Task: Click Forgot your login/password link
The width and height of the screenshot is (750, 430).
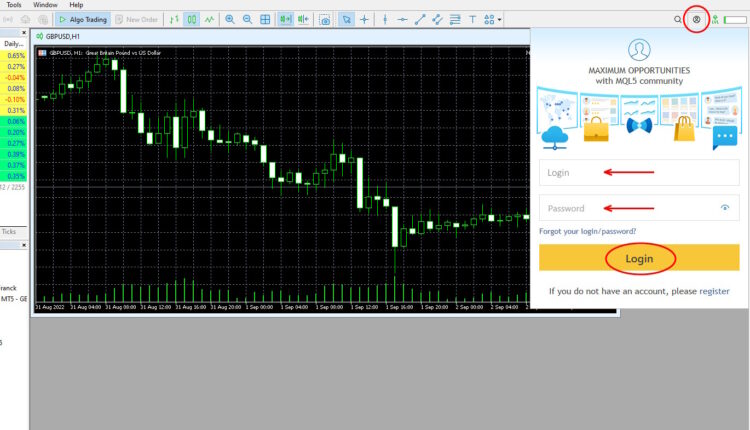Action: tap(587, 231)
